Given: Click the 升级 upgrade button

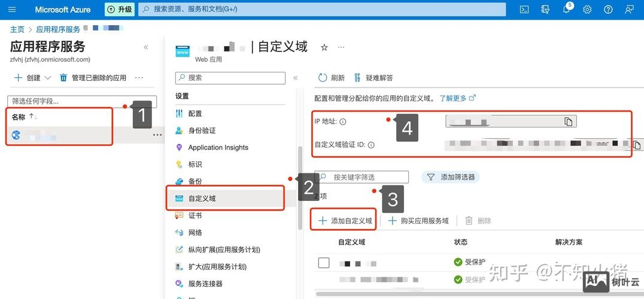Looking at the screenshot, I should tap(120, 10).
